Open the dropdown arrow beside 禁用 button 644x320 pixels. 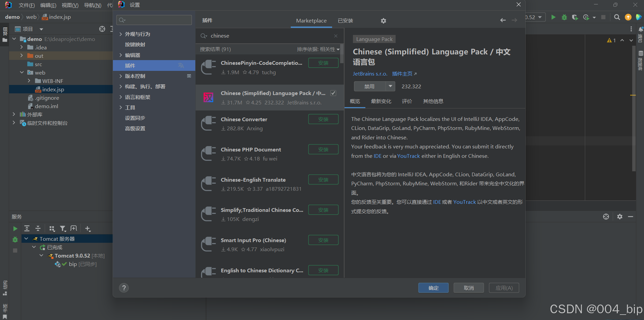390,86
